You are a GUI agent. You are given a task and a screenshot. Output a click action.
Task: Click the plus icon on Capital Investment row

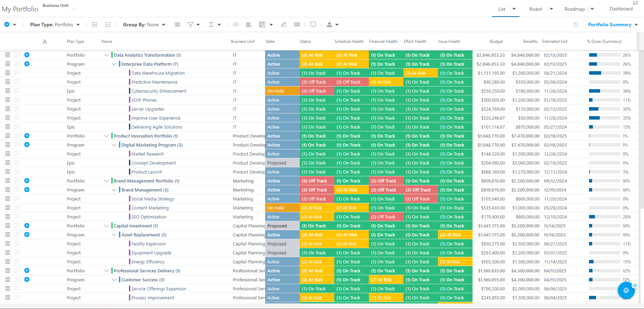[x=27, y=226]
